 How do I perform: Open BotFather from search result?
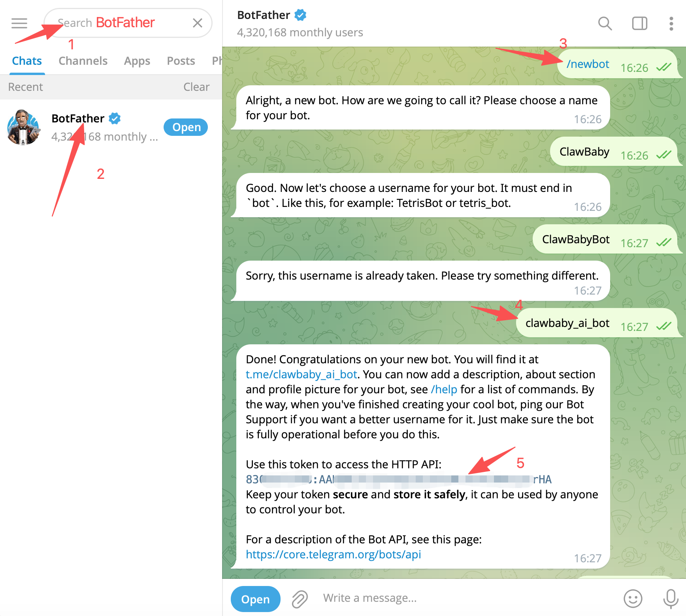click(186, 127)
